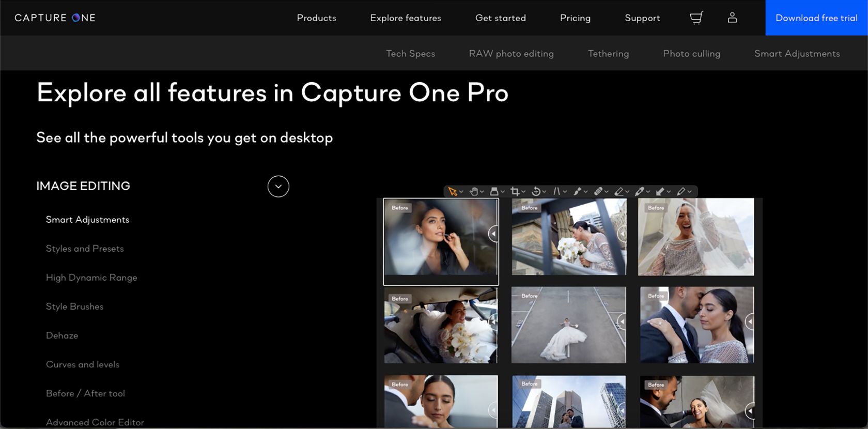868x429 pixels.
Task: Open the Support menu
Action: 642,18
